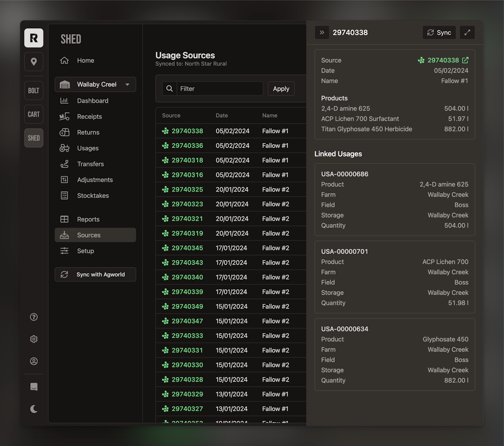Open the user account profile icon
504x446 pixels.
(34, 361)
